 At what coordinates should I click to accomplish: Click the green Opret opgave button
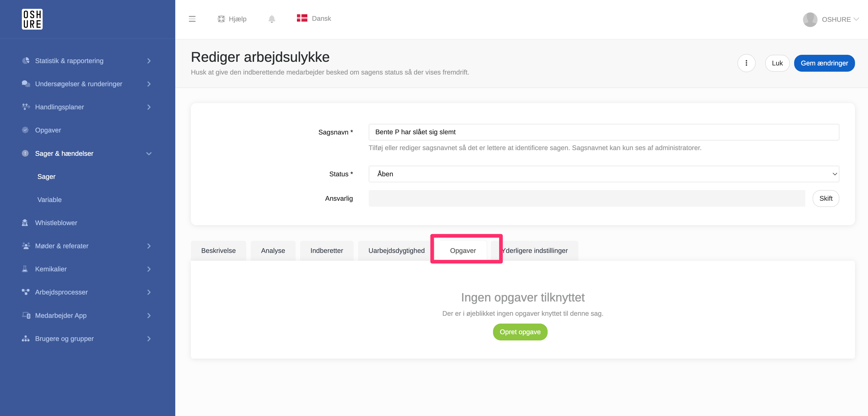tap(520, 332)
